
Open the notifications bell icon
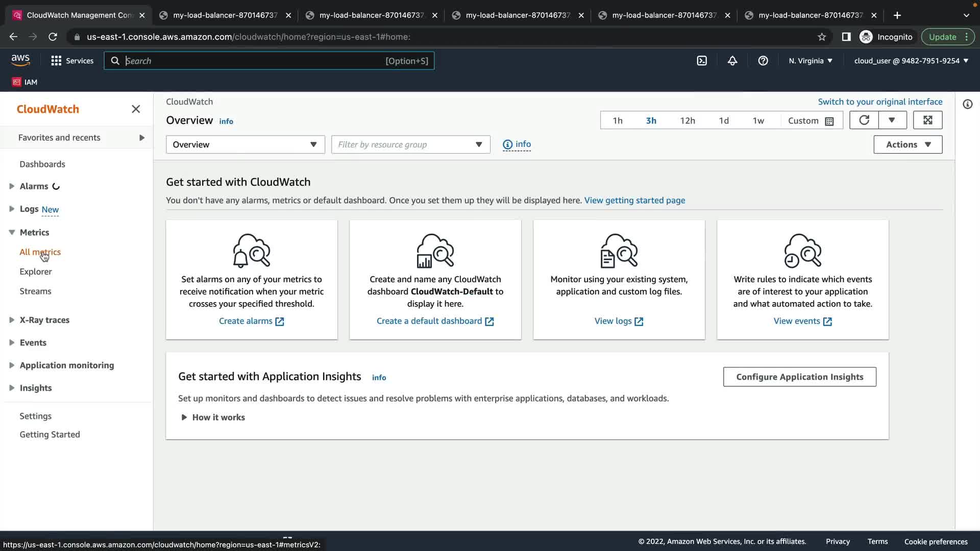pyautogui.click(x=732, y=61)
